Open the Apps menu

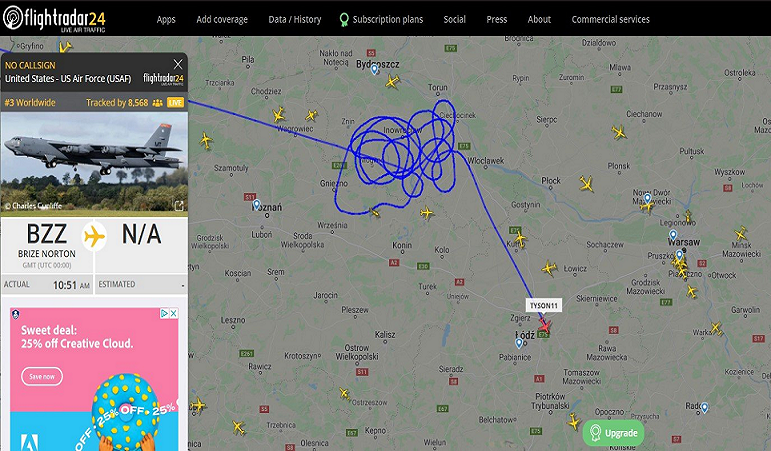pos(166,19)
